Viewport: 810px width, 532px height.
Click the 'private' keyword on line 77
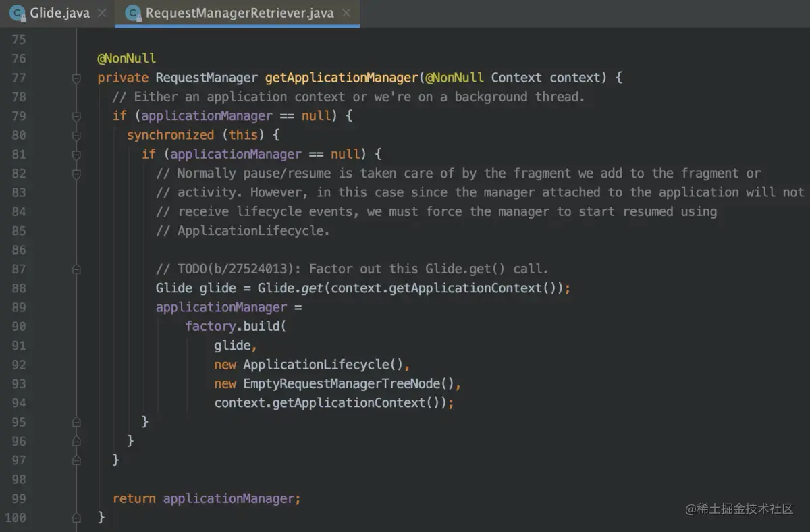[x=123, y=78]
